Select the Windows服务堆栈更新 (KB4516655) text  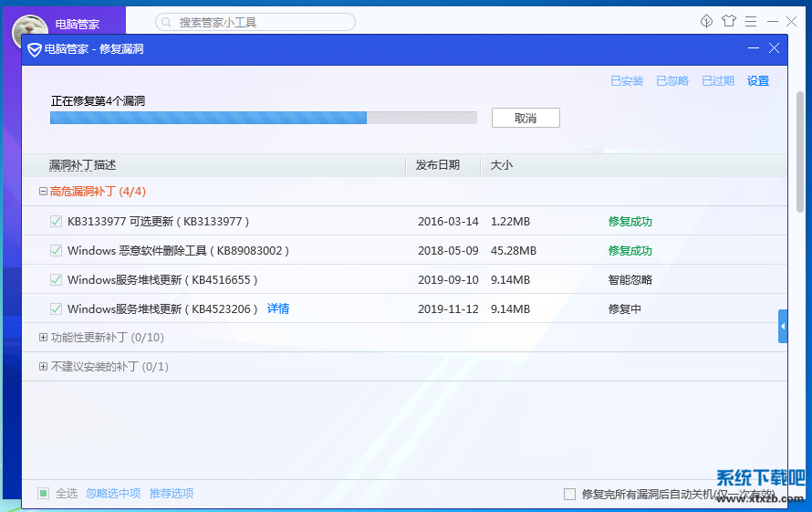162,279
